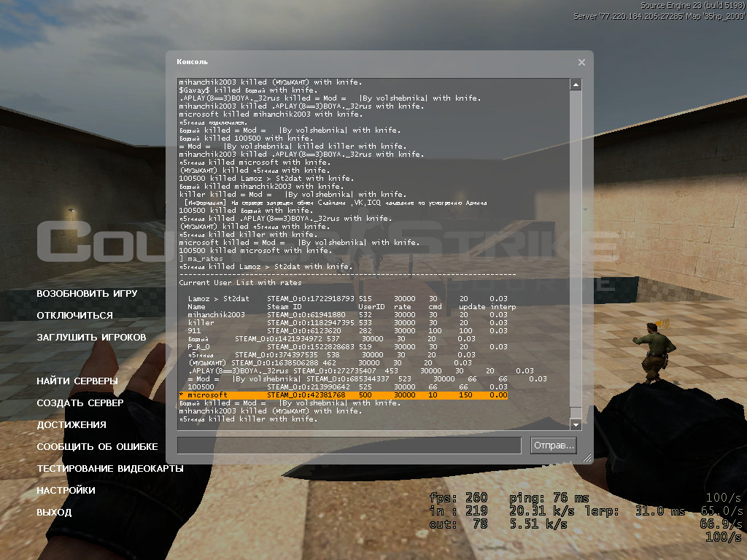Click the console scroll up arrow
This screenshot has height=560, width=747.
click(576, 85)
